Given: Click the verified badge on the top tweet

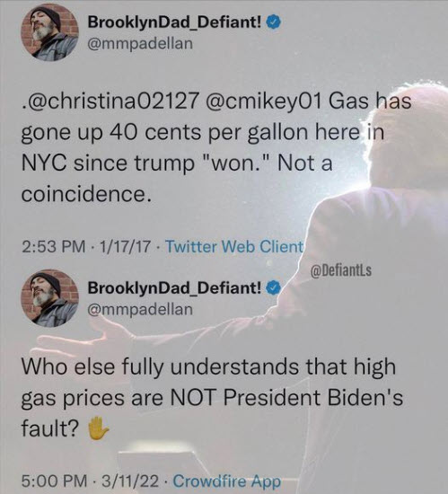Looking at the screenshot, I should (274, 22).
